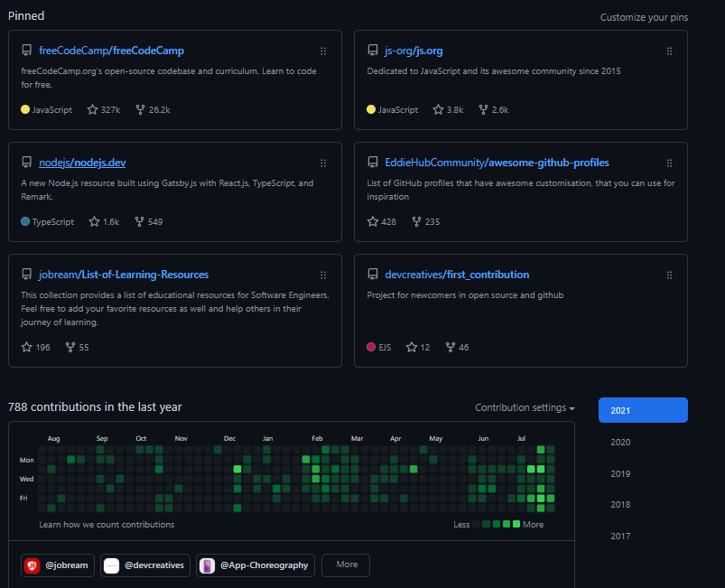The width and height of the screenshot is (725, 588).
Task: Click the darkest empty legend square
Action: pos(476,524)
